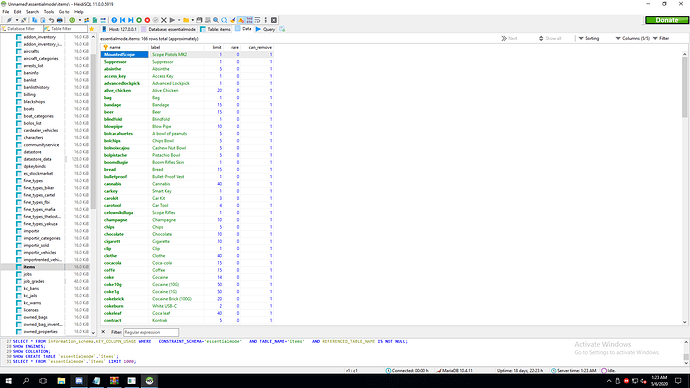
Task: Open dropdown arrow beside run query
Action: (179, 20)
